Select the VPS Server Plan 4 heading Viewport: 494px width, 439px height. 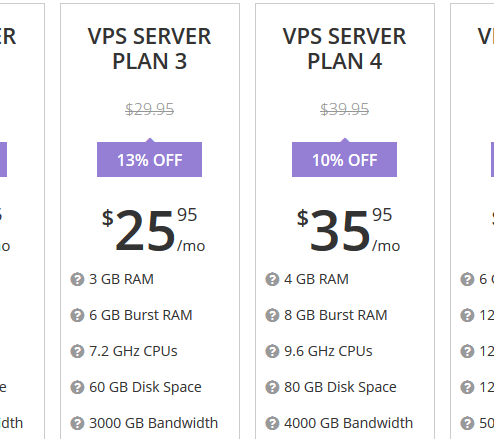(344, 49)
